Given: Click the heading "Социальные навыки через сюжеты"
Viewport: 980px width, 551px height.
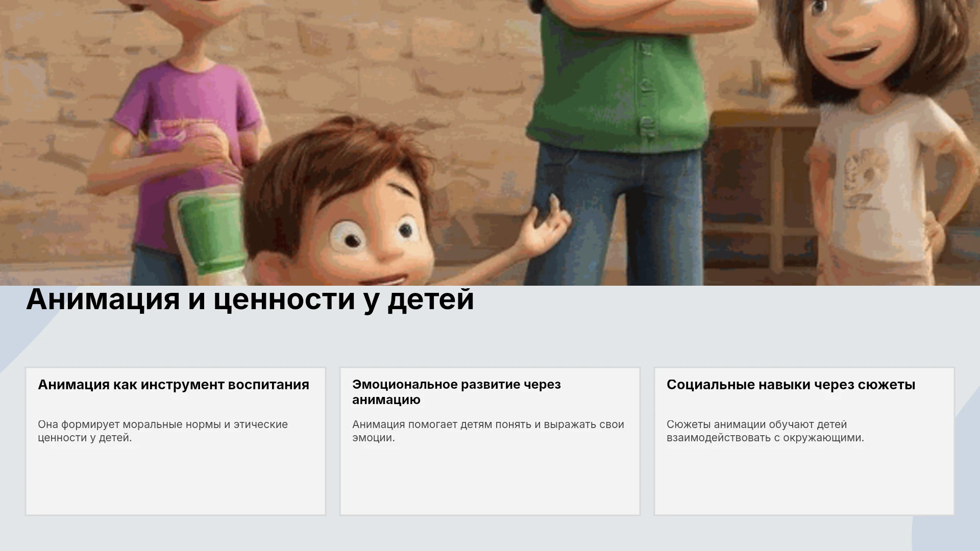Looking at the screenshot, I should pos(791,385).
